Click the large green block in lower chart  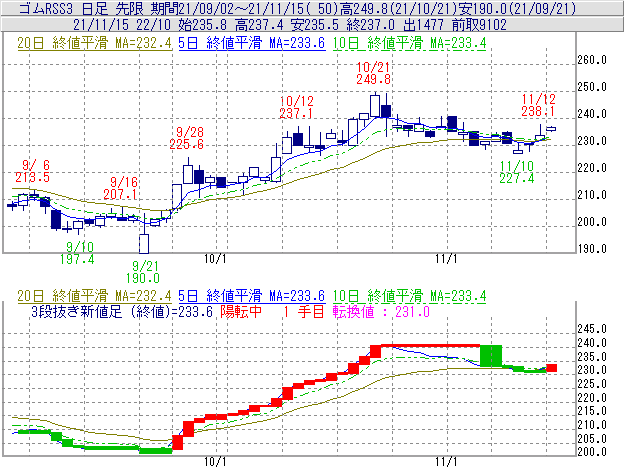point(491,356)
